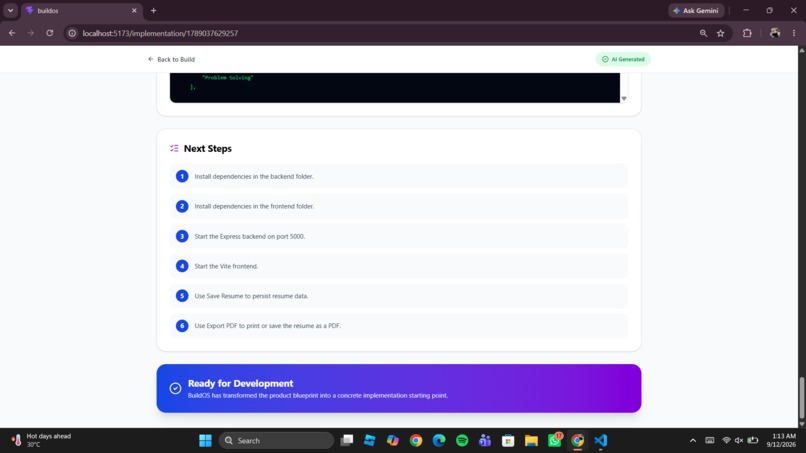Go back to Build page
Viewport: 806px width, 453px height.
point(171,59)
